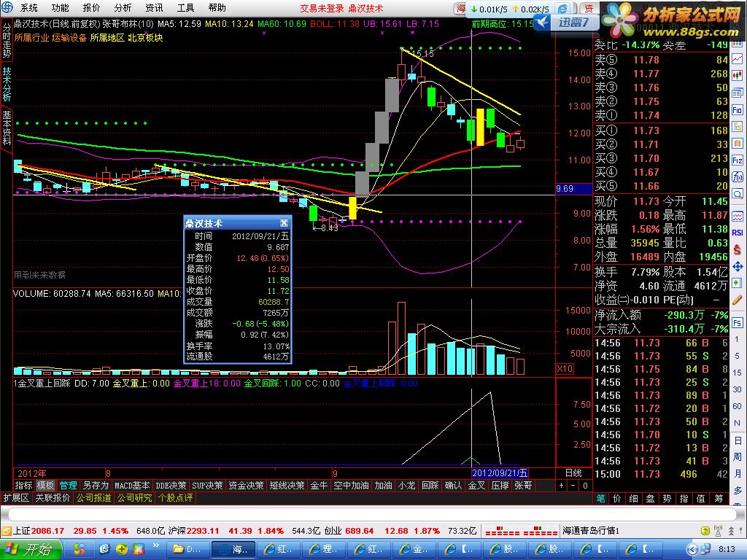Viewport: 747px width, 560px height.
Task: Click the + zoom in chart button
Action: pyautogui.click(x=562, y=485)
